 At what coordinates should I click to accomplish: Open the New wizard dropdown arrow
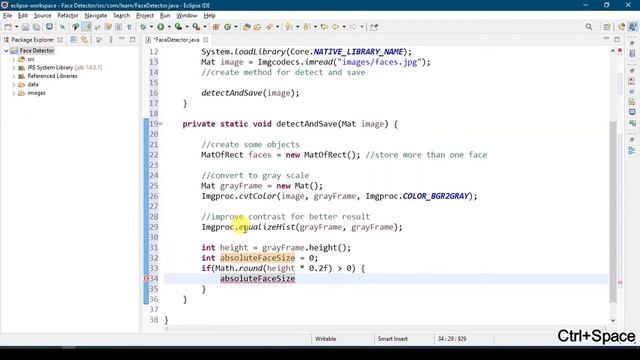[16, 27]
